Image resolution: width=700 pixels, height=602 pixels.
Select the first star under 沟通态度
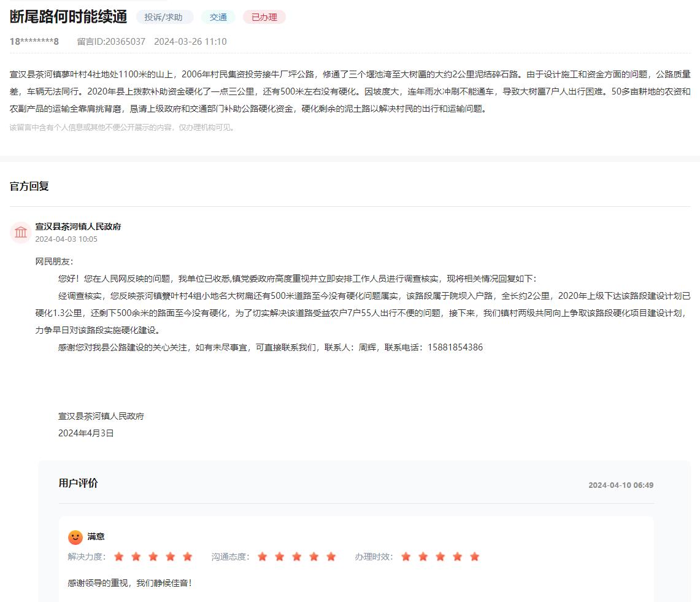(x=263, y=557)
